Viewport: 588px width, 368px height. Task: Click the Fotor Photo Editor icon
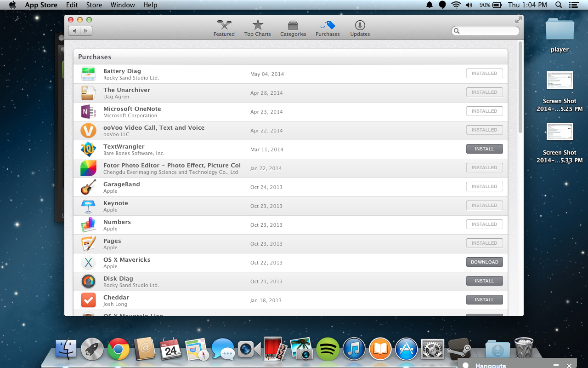coord(88,168)
